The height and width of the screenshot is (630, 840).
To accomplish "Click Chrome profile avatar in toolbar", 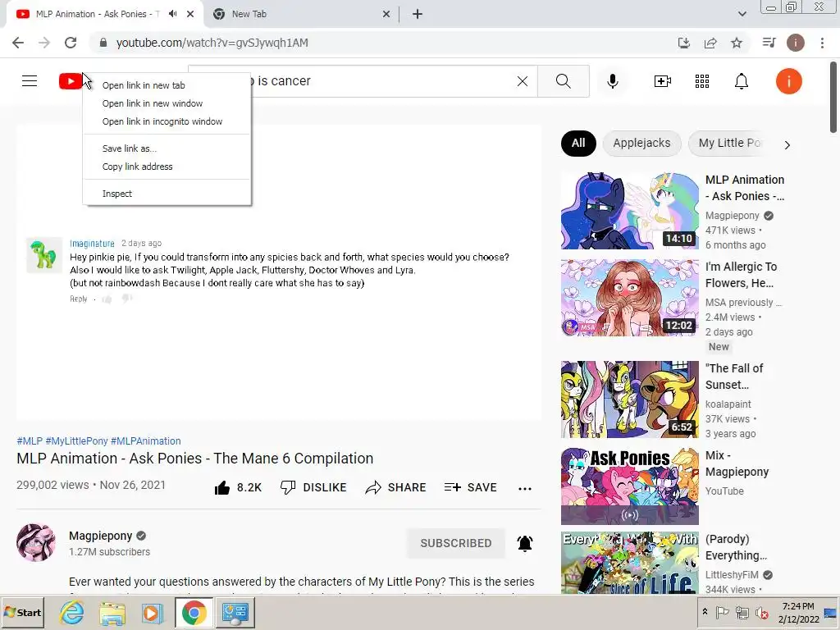I will click(796, 43).
